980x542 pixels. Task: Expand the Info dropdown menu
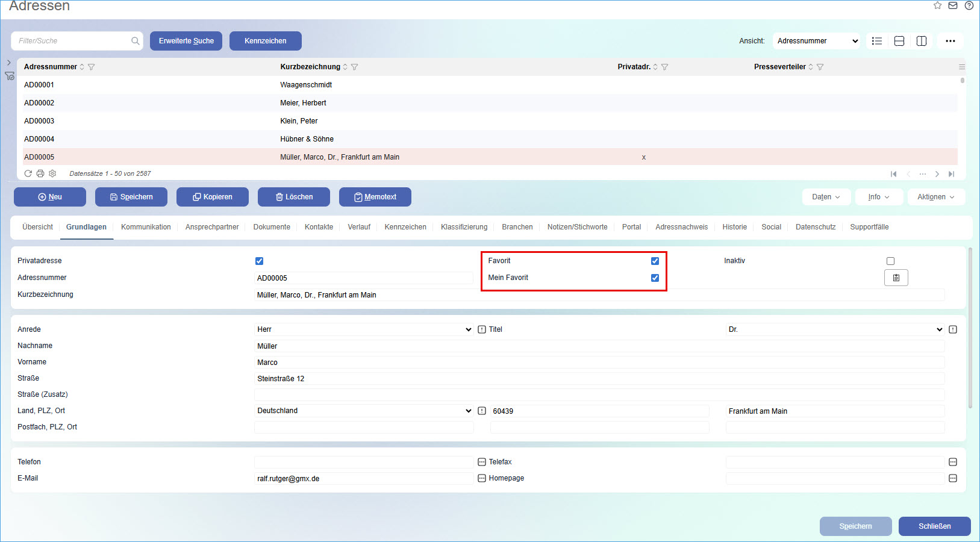pos(879,197)
